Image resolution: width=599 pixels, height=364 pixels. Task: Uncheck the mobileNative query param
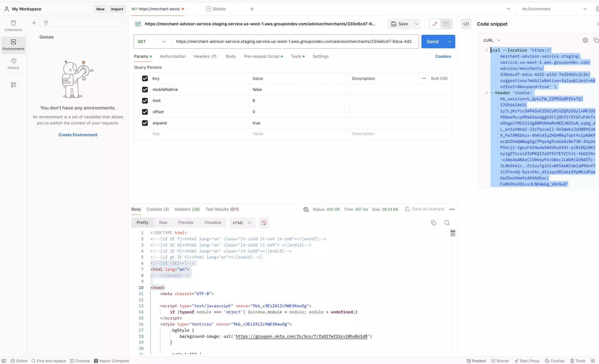pyautogui.click(x=145, y=89)
